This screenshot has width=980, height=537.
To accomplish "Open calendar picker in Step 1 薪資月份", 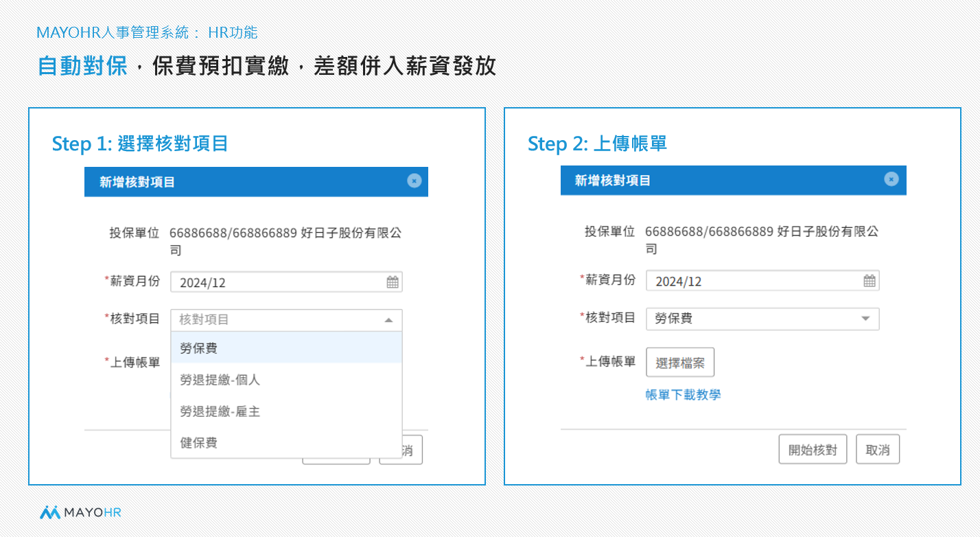I will click(x=393, y=282).
